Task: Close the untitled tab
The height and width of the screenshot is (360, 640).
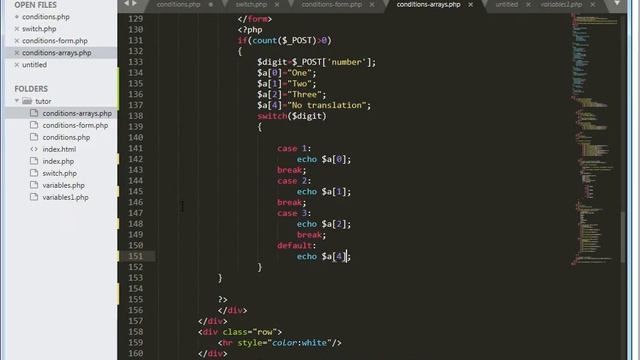Action: (x=528, y=5)
